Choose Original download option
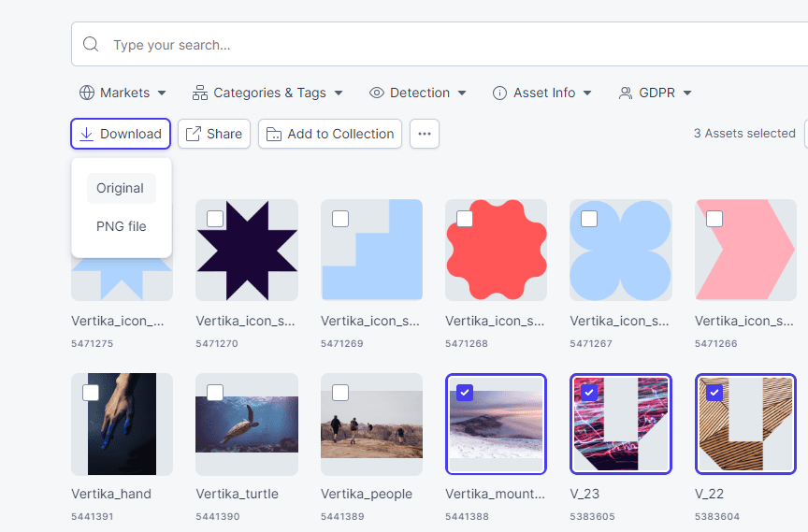Image resolution: width=808 pixels, height=532 pixels. pyautogui.click(x=121, y=189)
